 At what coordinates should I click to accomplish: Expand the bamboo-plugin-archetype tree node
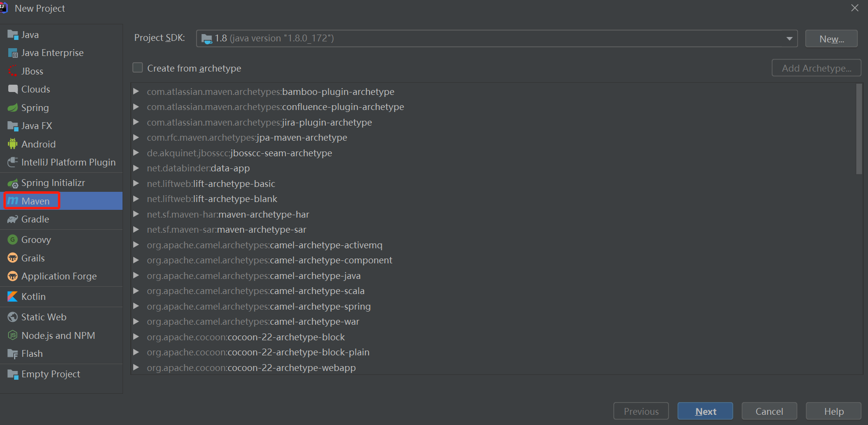point(136,92)
